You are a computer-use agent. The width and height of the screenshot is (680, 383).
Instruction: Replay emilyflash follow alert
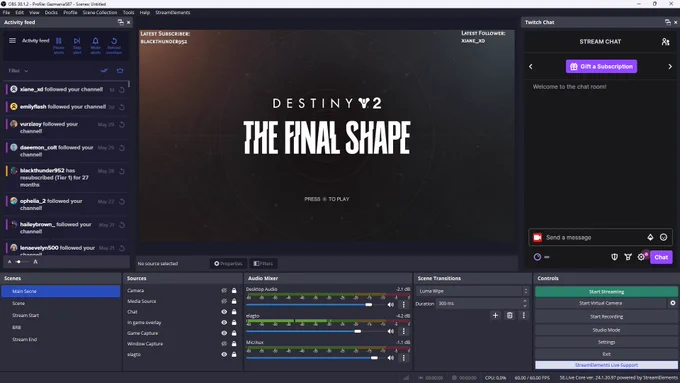122,107
